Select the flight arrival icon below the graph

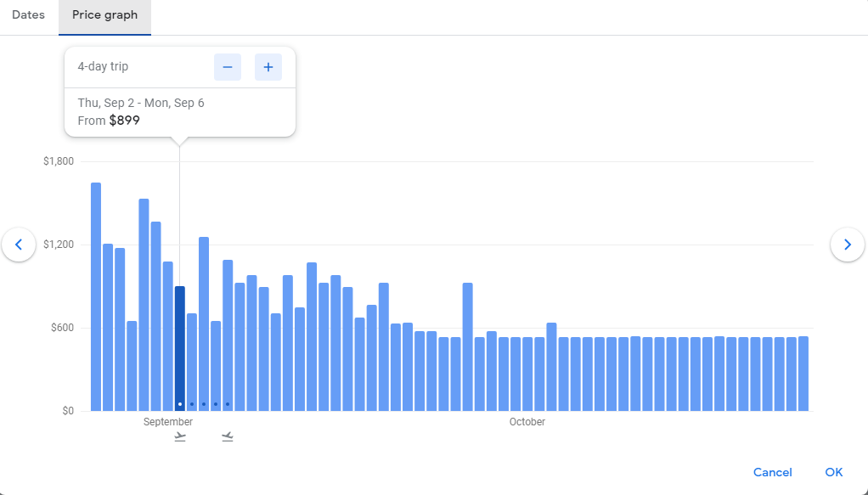pos(227,436)
